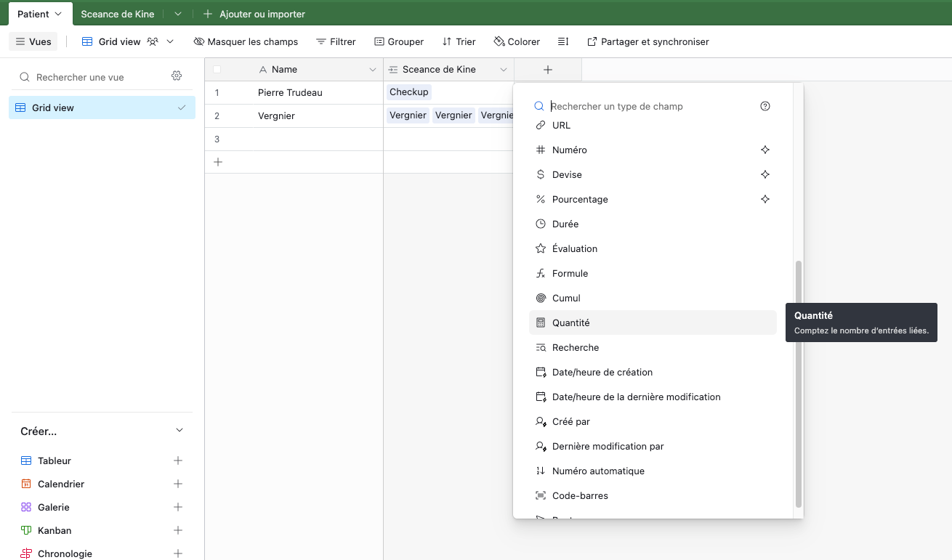Image resolution: width=952 pixels, height=560 pixels.
Task: Click Partager et synchroniser
Action: click(648, 41)
